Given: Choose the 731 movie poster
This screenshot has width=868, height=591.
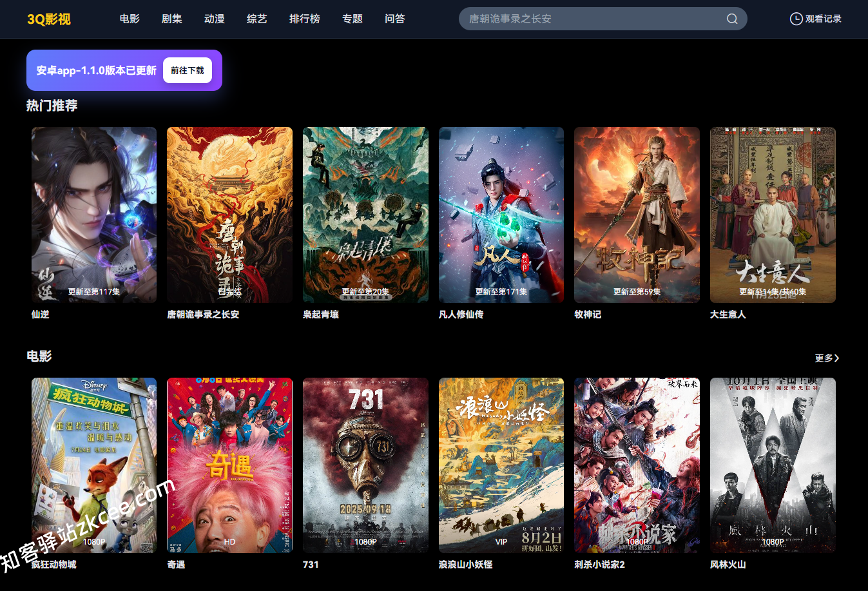Looking at the screenshot, I should (x=365, y=465).
